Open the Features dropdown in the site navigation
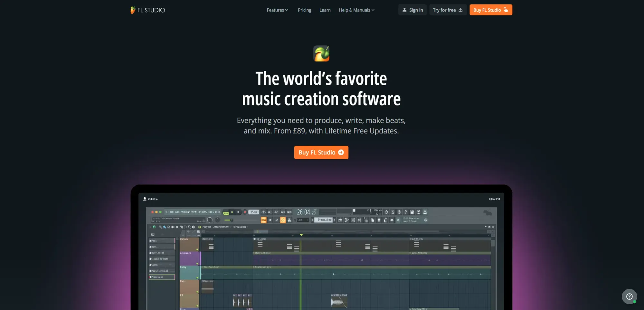Image resolution: width=644 pixels, height=310 pixels. click(277, 10)
